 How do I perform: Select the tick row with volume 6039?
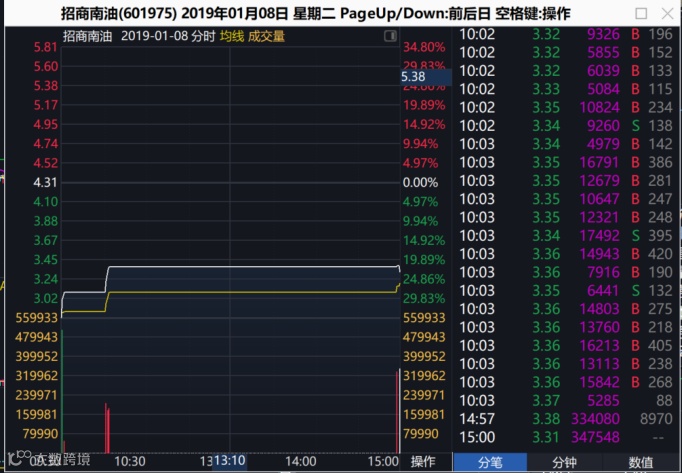coord(566,70)
